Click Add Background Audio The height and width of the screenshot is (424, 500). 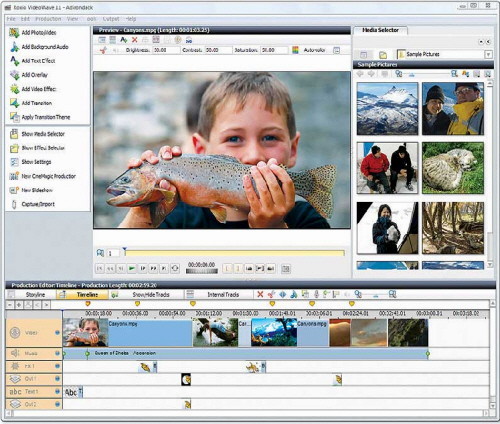pyautogui.click(x=39, y=47)
